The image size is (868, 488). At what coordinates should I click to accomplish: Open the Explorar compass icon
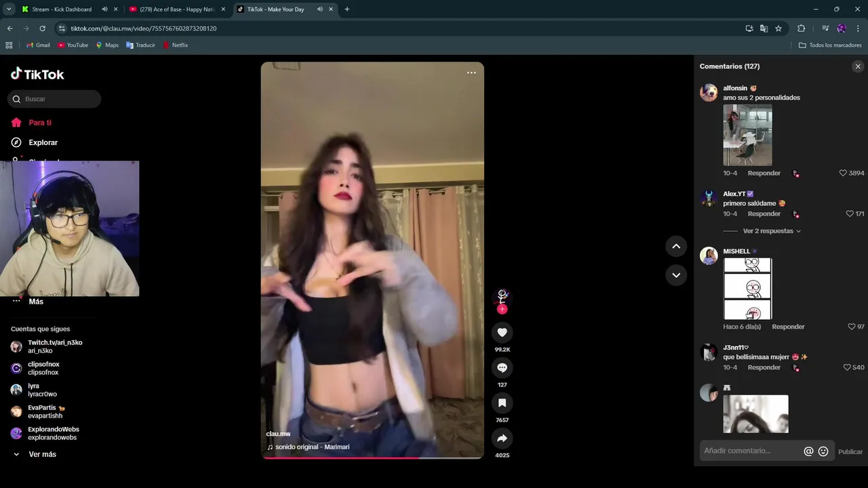(x=16, y=142)
